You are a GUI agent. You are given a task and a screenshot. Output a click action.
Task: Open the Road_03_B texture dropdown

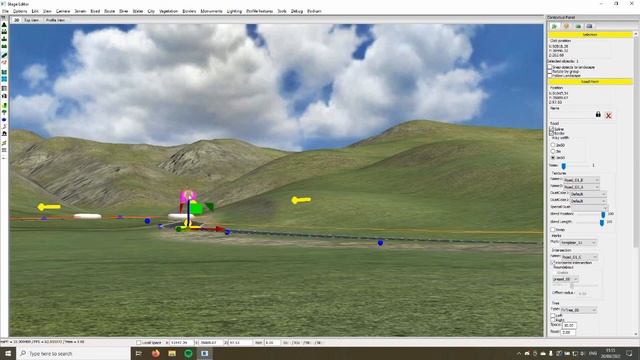click(x=581, y=180)
